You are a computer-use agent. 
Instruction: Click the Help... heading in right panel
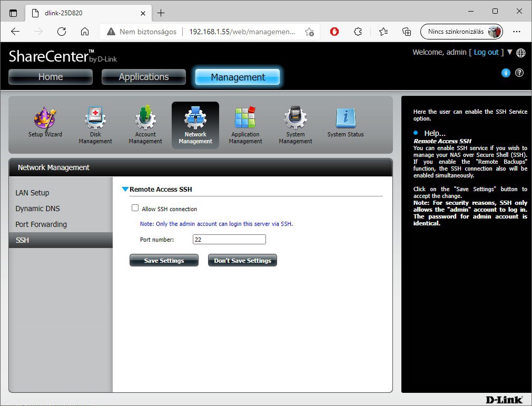435,133
